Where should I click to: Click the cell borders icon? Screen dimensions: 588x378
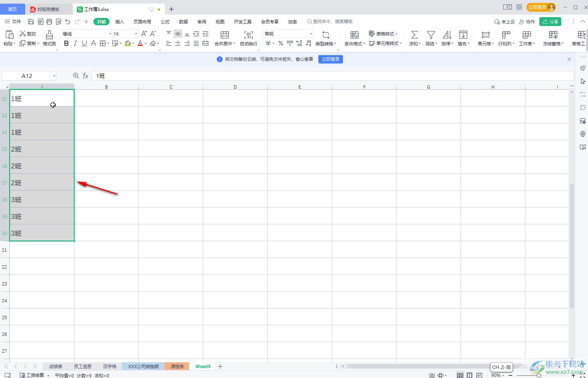coord(103,43)
